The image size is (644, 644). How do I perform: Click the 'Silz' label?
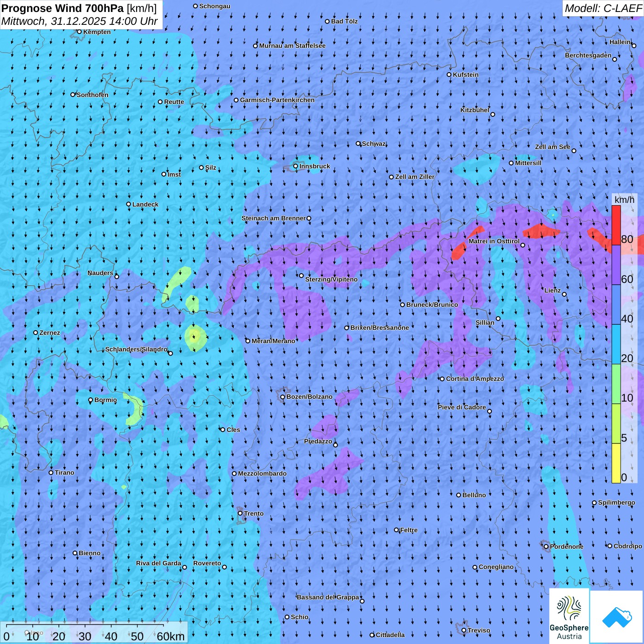coord(211,167)
